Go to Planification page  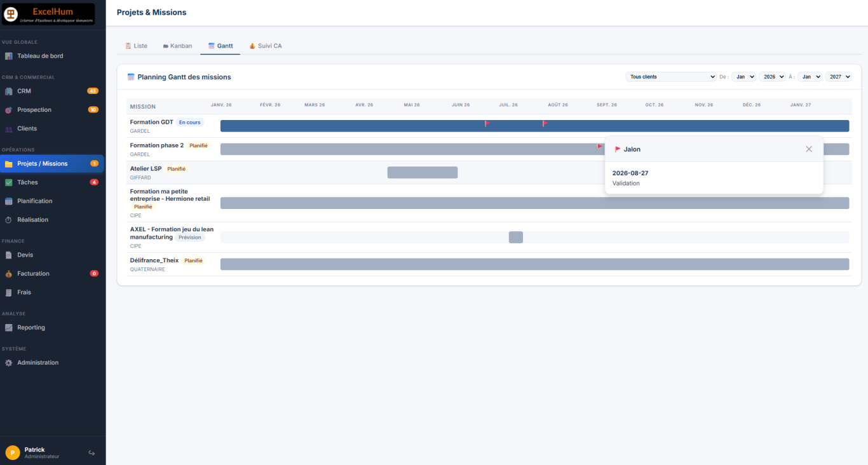coord(52,201)
